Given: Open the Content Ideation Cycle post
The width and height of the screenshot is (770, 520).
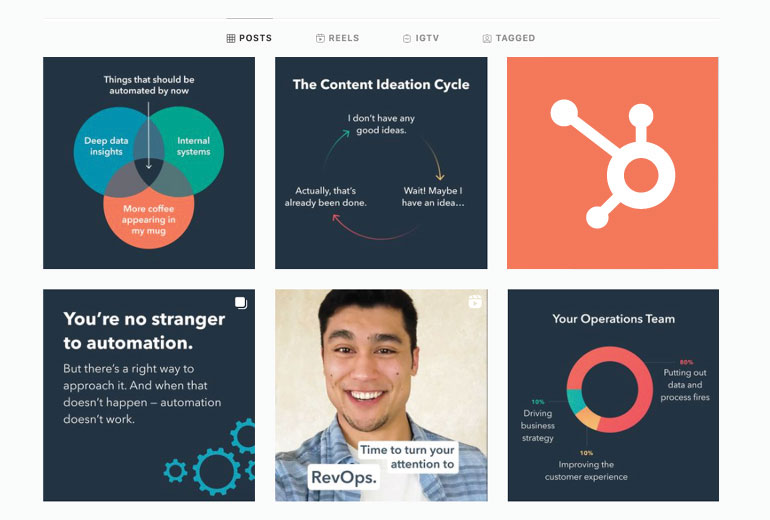Looking at the screenshot, I should click(x=381, y=163).
